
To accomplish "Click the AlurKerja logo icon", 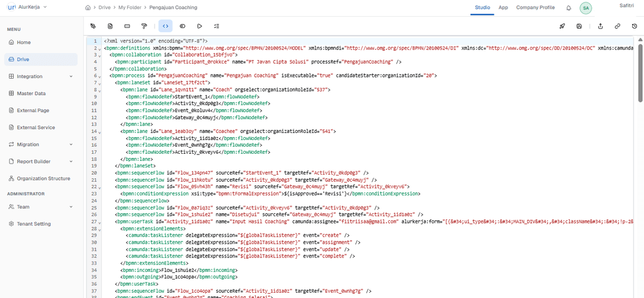I will coord(12,7).
